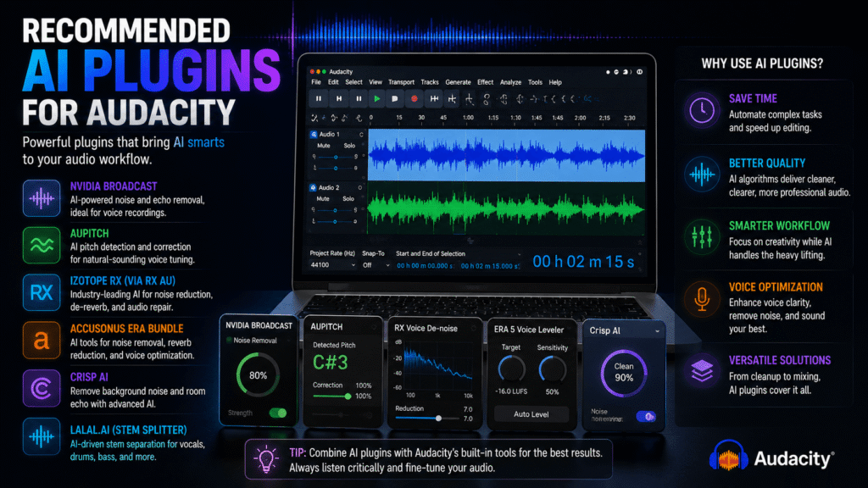Click the green Play button in Audacity

377,98
